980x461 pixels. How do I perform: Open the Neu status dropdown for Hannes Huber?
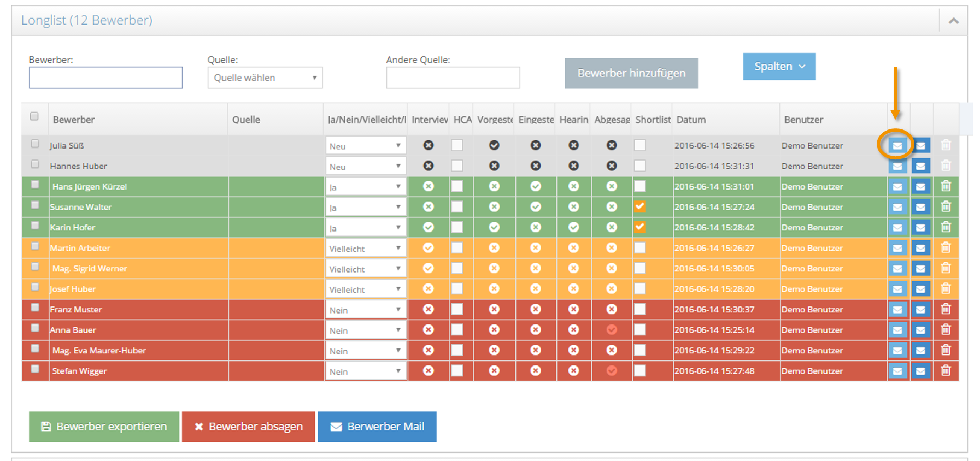click(x=366, y=167)
